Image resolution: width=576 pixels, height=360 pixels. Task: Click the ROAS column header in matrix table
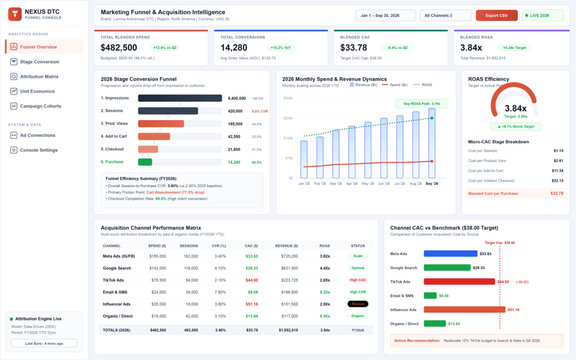point(325,246)
